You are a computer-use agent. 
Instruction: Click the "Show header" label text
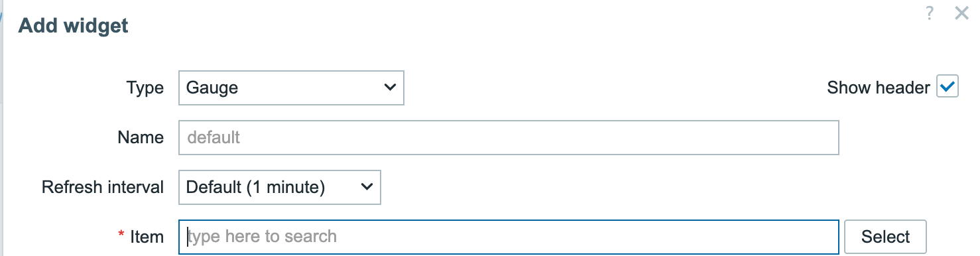[x=879, y=88]
